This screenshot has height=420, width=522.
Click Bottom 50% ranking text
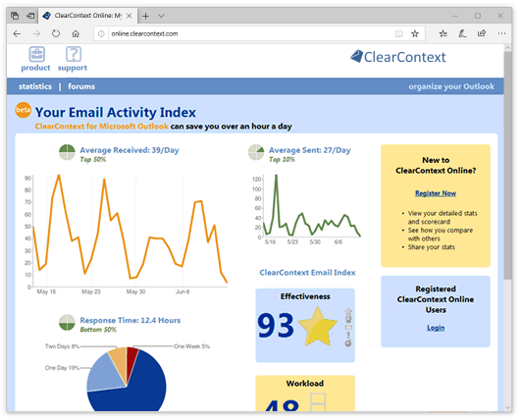click(x=98, y=330)
